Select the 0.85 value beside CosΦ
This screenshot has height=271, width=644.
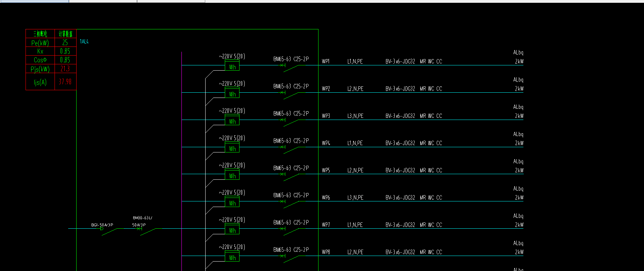(65, 60)
